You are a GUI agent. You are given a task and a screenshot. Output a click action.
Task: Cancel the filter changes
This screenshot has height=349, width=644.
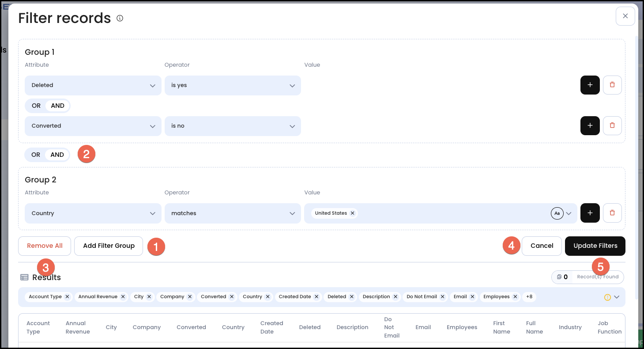[x=542, y=246]
